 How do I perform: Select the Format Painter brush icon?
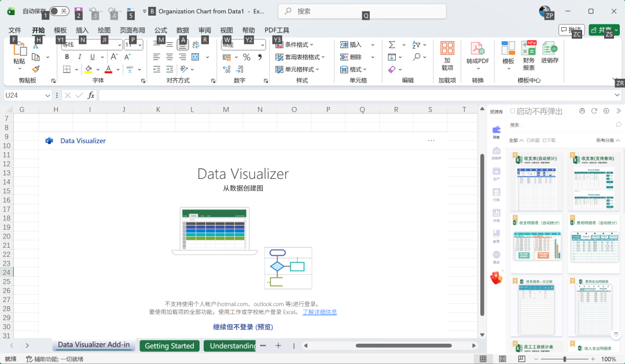pyautogui.click(x=36, y=69)
